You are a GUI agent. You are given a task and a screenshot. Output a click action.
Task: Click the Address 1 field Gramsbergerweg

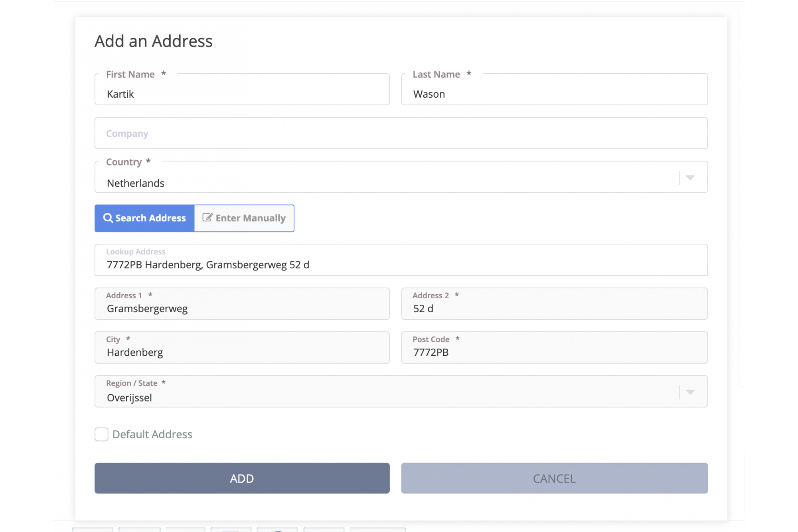[x=242, y=309]
